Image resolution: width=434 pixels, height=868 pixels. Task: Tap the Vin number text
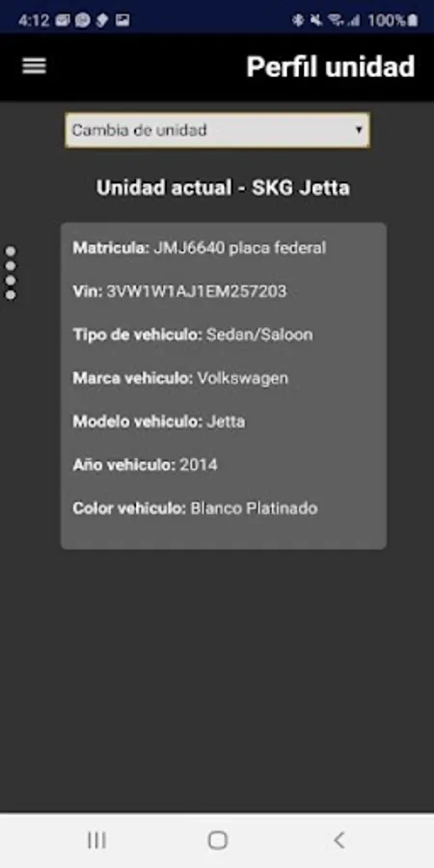click(x=196, y=291)
